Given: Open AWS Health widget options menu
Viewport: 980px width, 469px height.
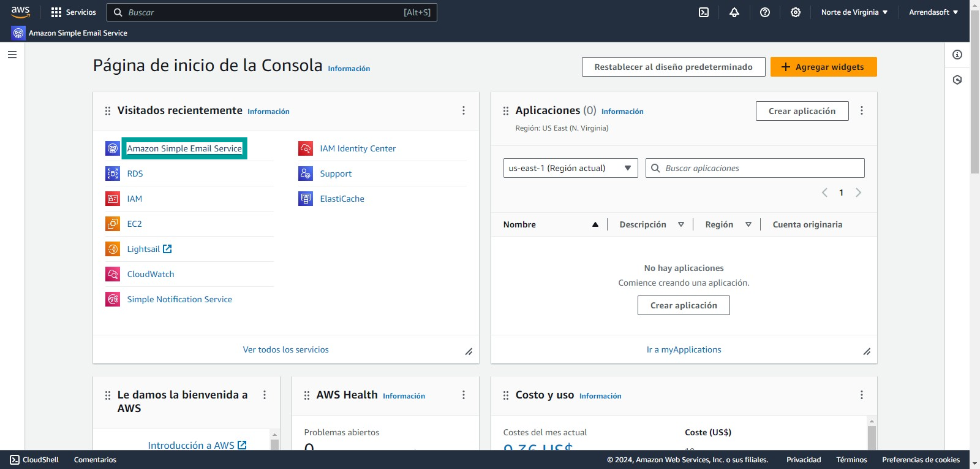Looking at the screenshot, I should coord(464,395).
